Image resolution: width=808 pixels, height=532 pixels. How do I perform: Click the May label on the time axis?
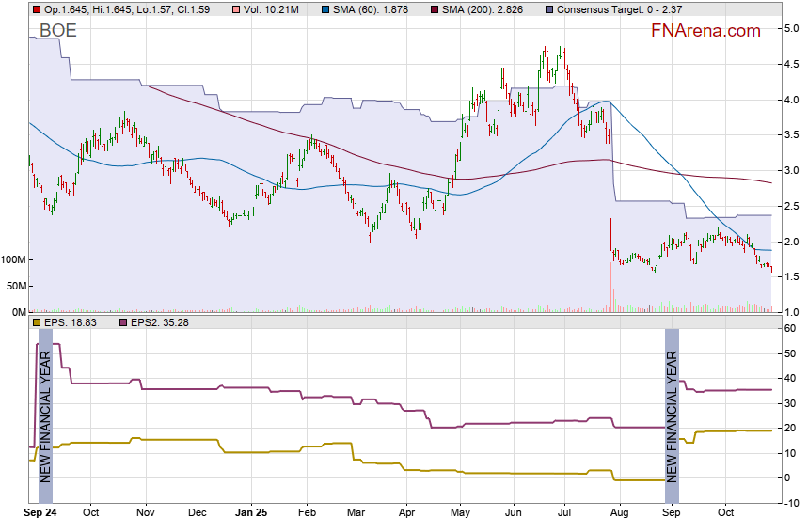pos(460,513)
